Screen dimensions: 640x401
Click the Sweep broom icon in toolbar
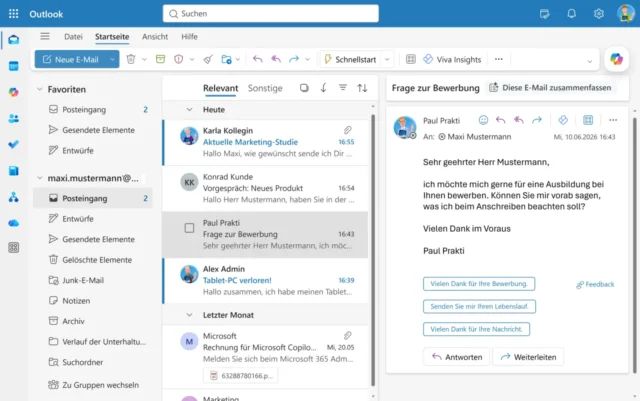pyautogui.click(x=208, y=59)
